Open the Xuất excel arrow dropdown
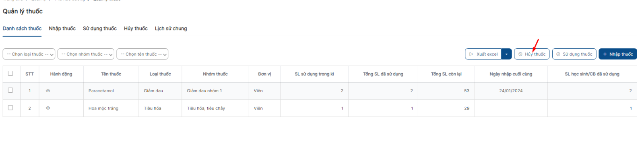This screenshot has width=644, height=149. pyautogui.click(x=506, y=54)
